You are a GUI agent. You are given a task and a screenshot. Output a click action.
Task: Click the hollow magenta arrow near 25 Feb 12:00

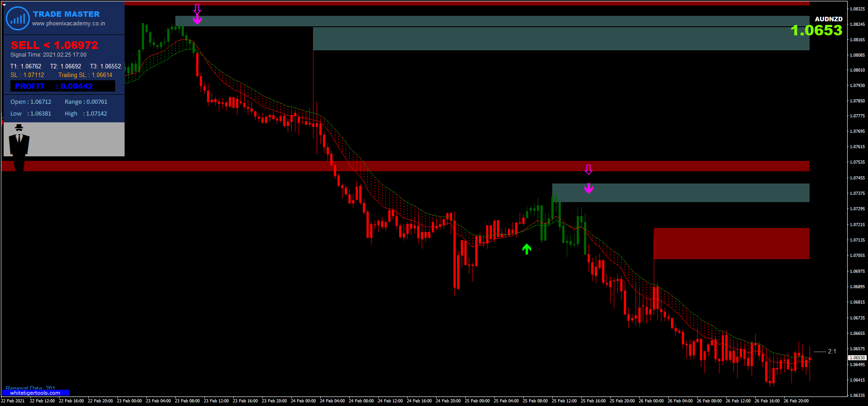[x=588, y=169]
